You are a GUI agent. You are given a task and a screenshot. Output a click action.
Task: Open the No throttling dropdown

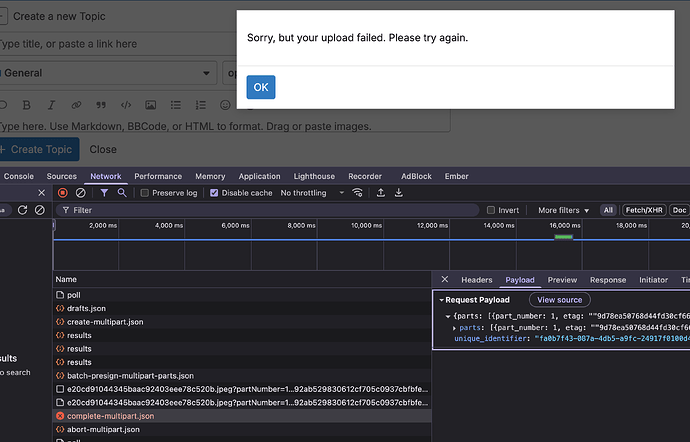pos(312,193)
